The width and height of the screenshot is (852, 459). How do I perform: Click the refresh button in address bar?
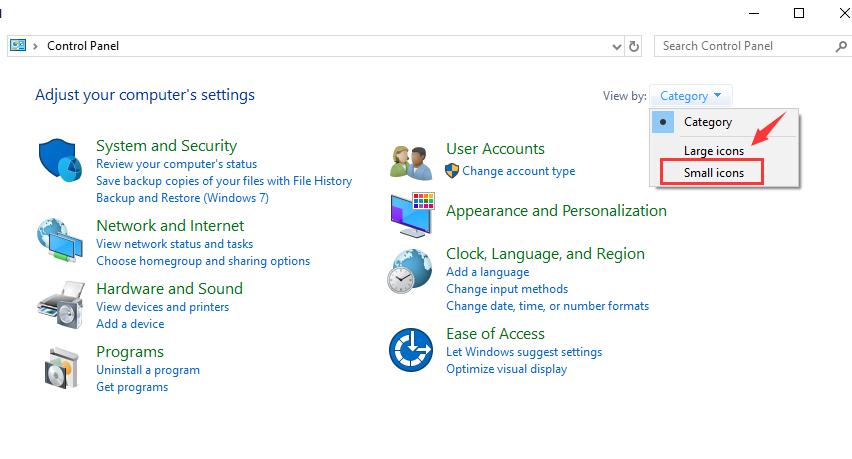[x=634, y=46]
